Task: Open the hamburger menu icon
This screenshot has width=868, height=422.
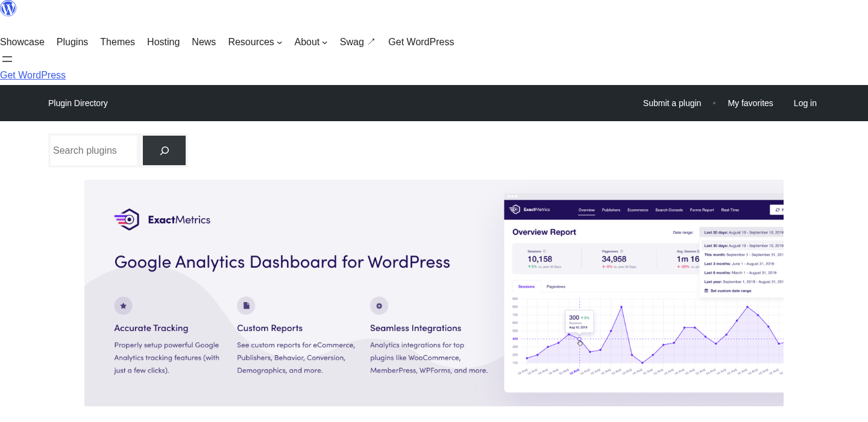Action: coord(7,59)
